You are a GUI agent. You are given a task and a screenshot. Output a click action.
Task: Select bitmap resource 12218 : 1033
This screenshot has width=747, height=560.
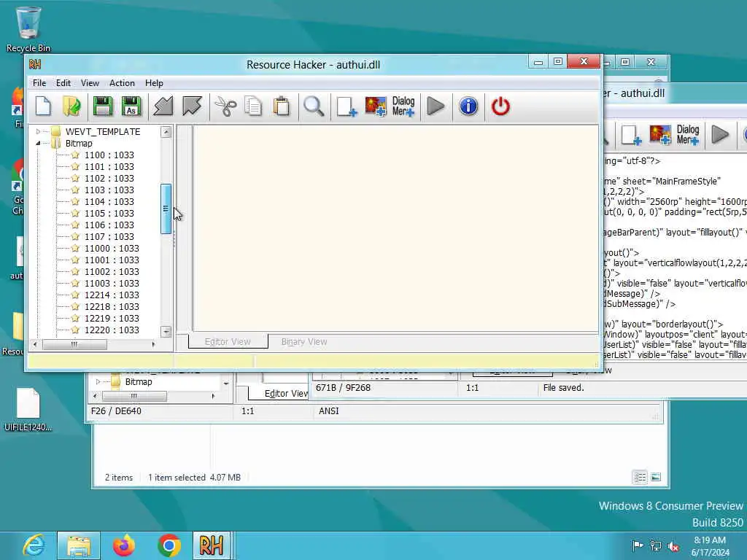[x=112, y=307]
